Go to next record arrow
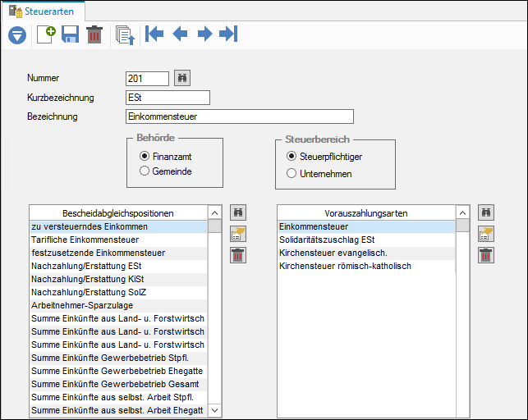528x420 pixels. [x=204, y=34]
